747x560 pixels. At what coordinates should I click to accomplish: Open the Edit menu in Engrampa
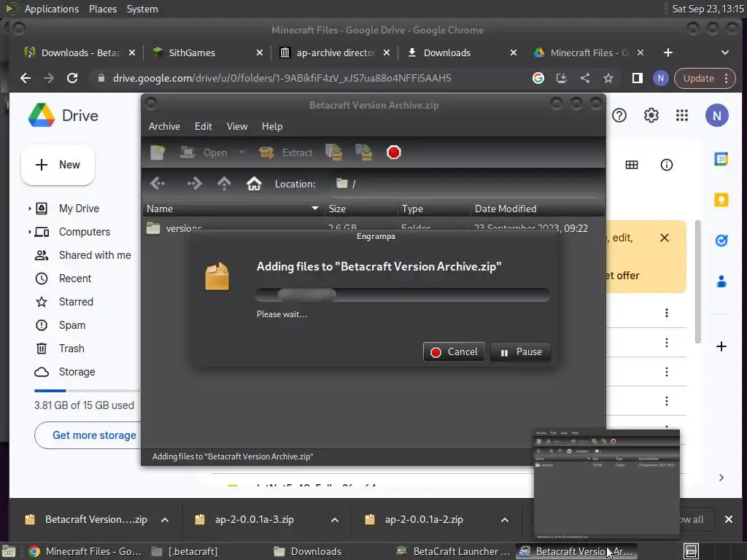click(x=204, y=126)
